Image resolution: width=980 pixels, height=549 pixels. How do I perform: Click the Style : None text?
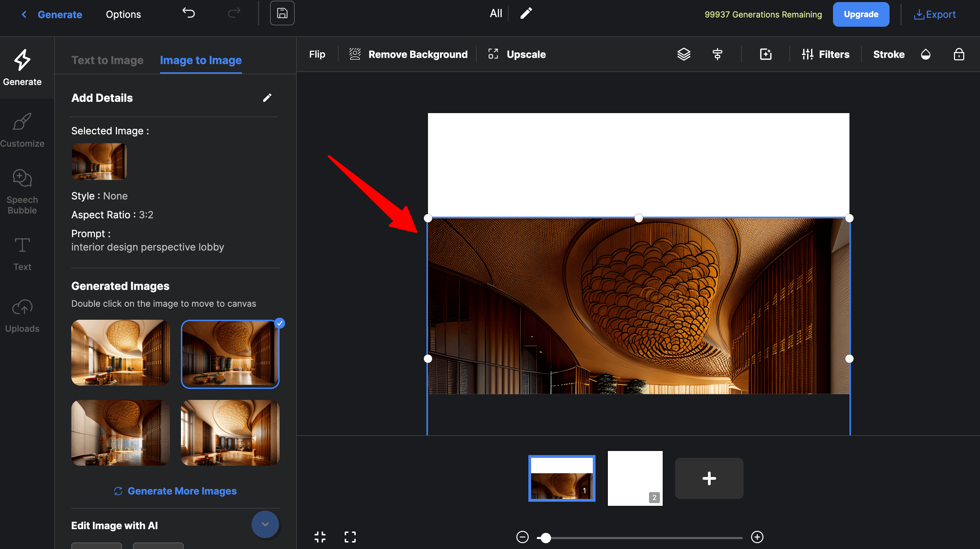pos(99,196)
